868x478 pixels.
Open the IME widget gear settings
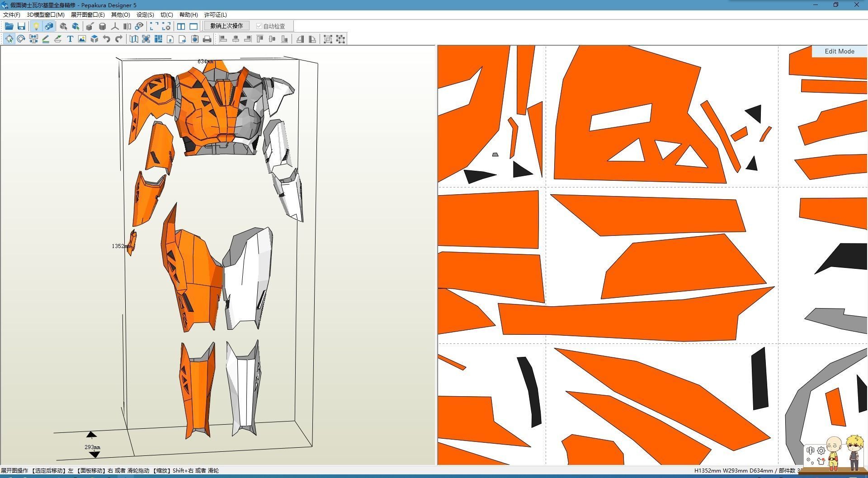pyautogui.click(x=821, y=450)
